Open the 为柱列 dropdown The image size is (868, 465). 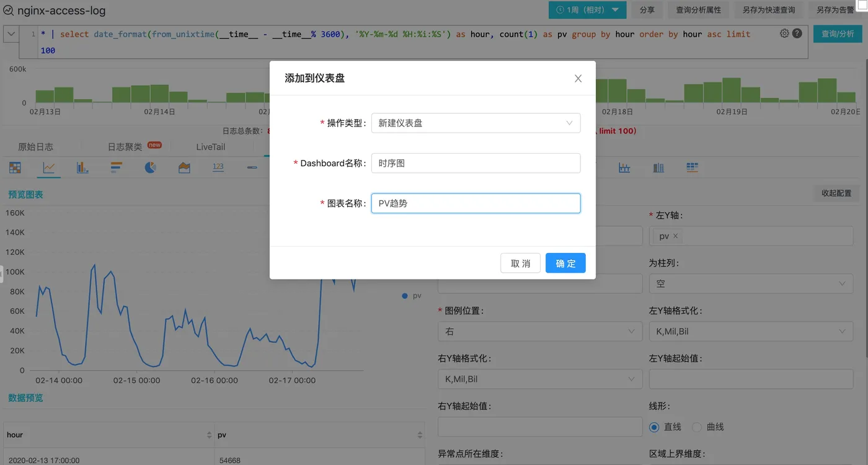pos(751,283)
